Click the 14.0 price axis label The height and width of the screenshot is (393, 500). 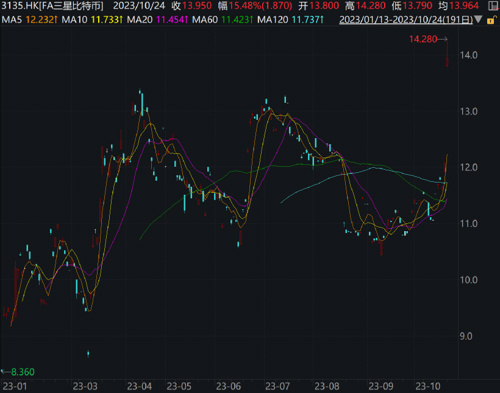click(x=469, y=55)
